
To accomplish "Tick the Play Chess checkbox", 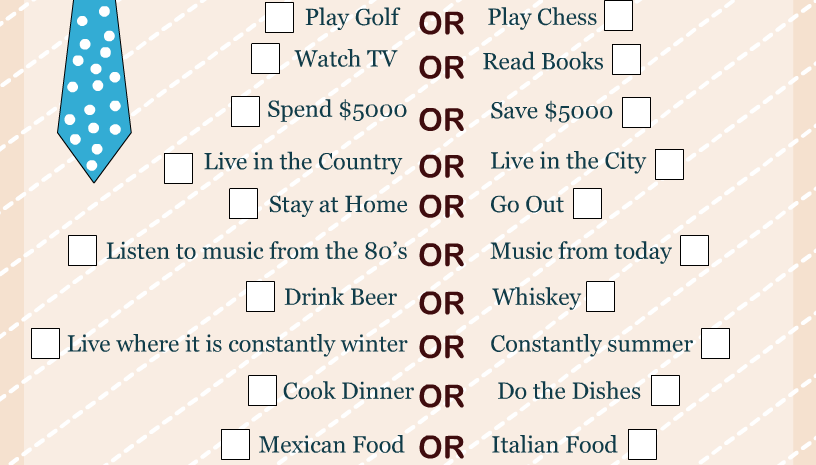I will point(618,16).
